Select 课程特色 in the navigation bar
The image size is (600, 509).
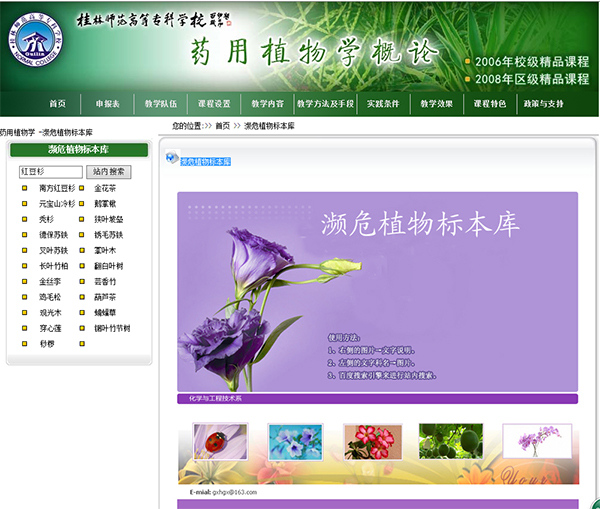click(490, 104)
